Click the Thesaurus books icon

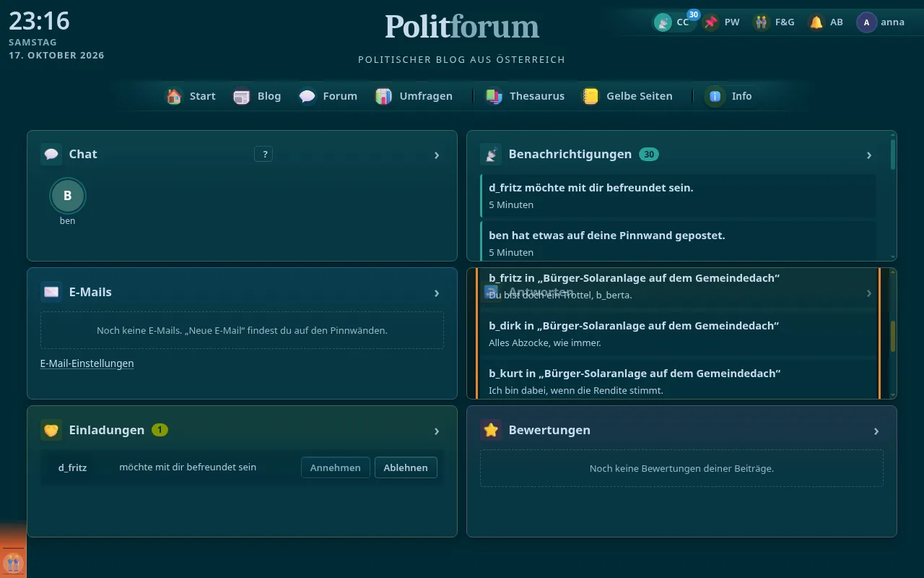494,96
